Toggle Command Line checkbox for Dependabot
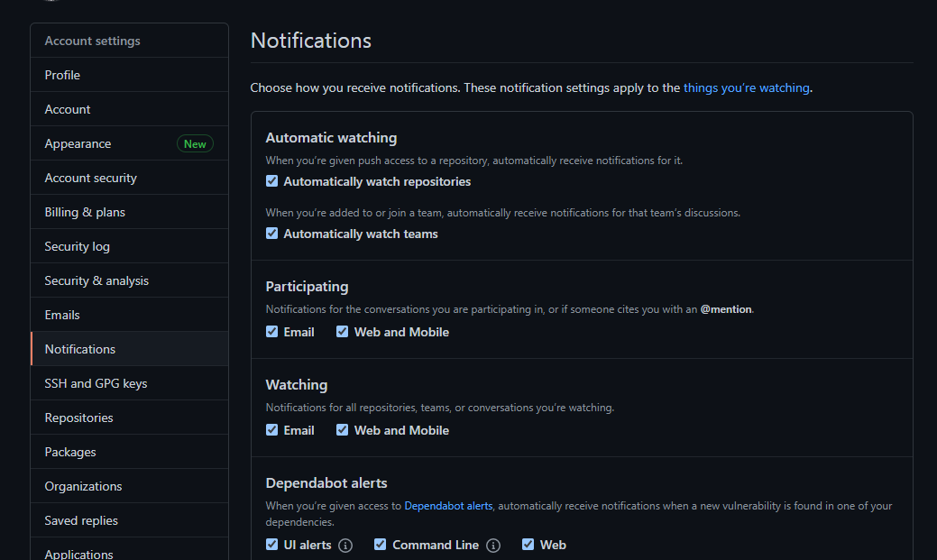Image resolution: width=937 pixels, height=560 pixels. click(380, 545)
